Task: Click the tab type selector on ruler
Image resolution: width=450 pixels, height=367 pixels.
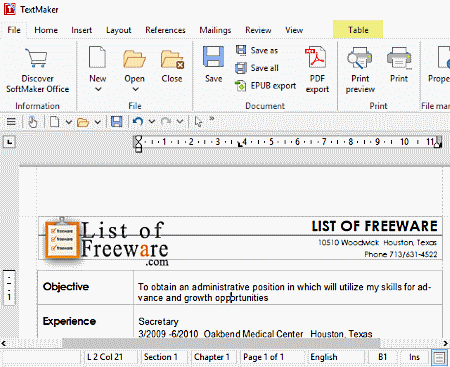Action: (x=9, y=142)
